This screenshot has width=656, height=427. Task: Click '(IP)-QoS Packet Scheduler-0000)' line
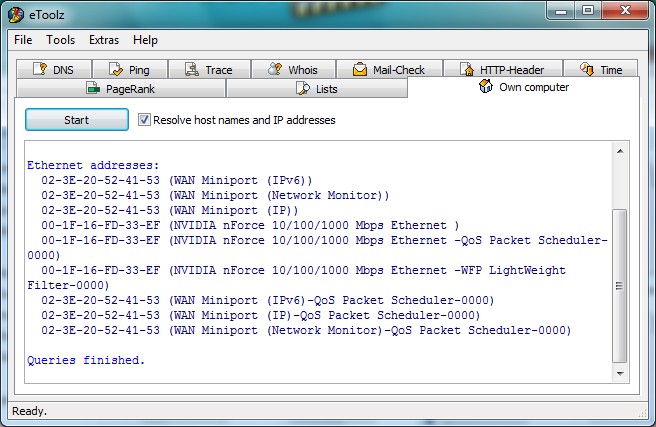pyautogui.click(x=261, y=315)
